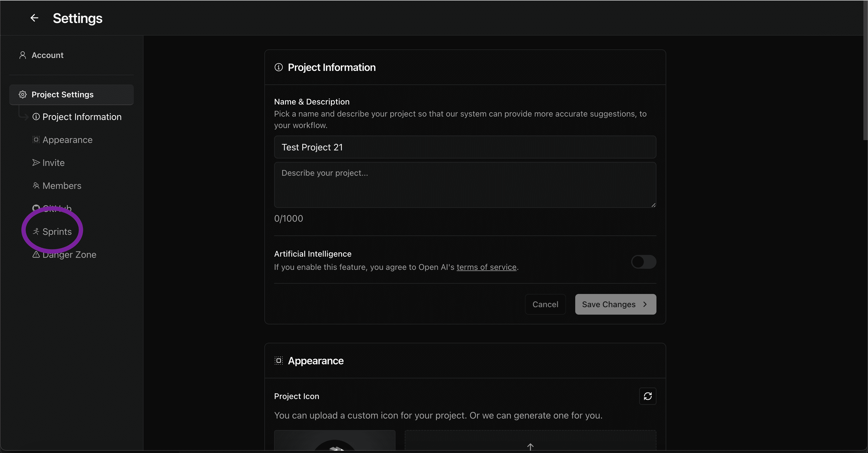Click the Danger Zone warning icon

tap(36, 254)
